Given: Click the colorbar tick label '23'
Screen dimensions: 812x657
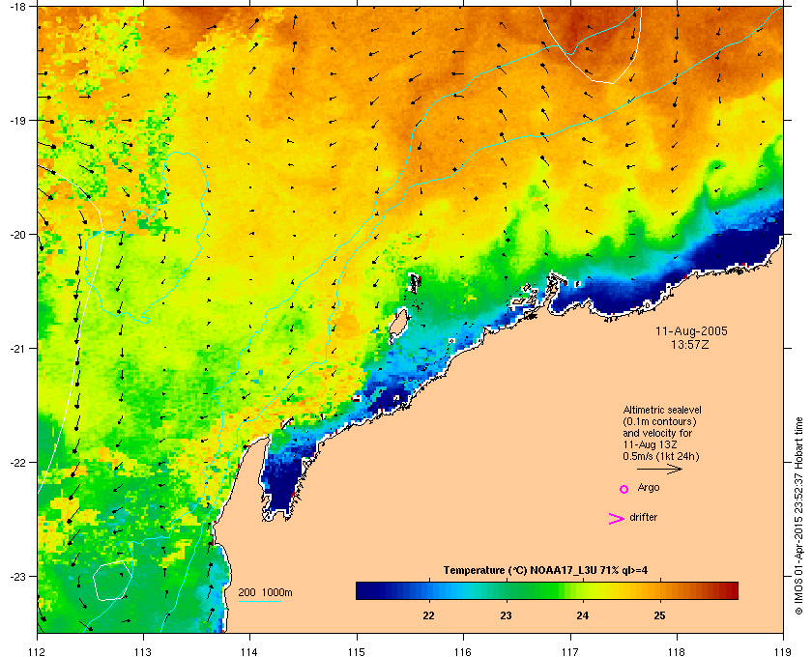Looking at the screenshot, I should [506, 615].
